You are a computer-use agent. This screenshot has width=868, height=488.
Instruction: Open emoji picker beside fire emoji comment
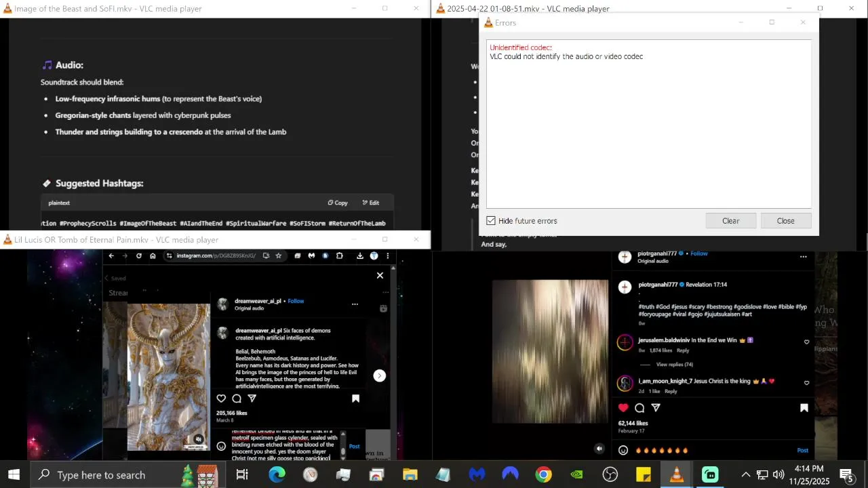pyautogui.click(x=623, y=450)
